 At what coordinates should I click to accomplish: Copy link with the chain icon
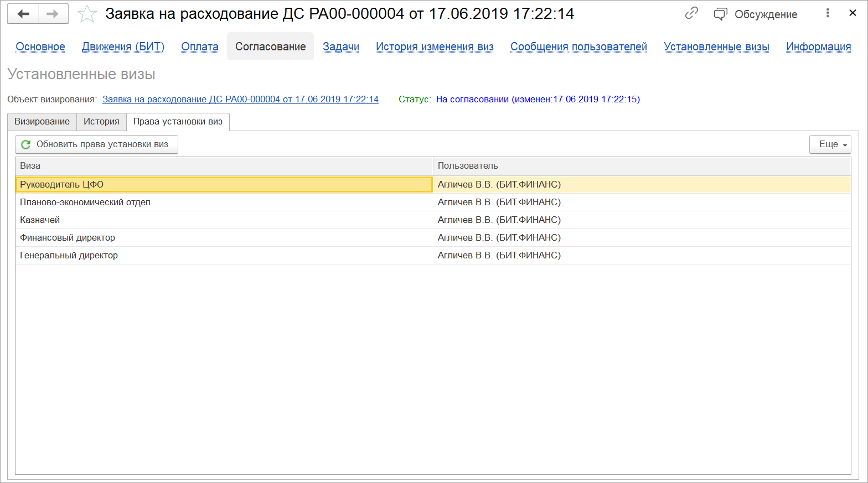pyautogui.click(x=691, y=13)
